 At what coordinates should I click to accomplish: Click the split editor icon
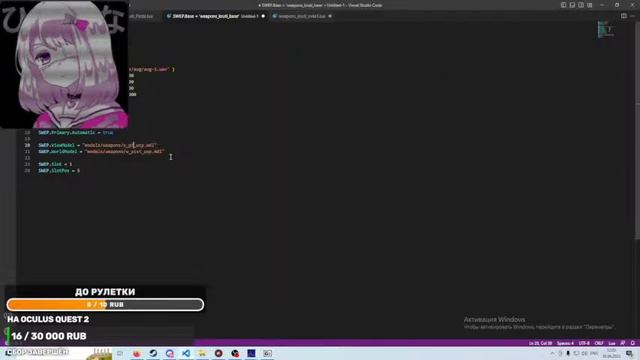point(624,16)
